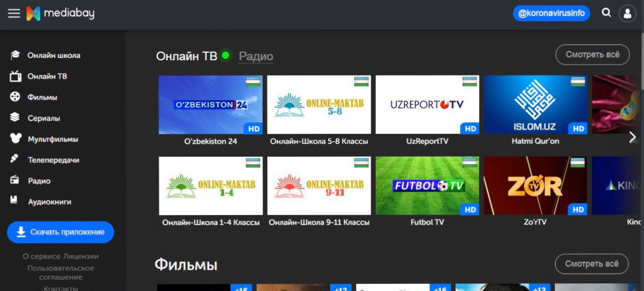The image size is (644, 291).
Task: Click the Фильмы film reel icon
Action: point(15,97)
